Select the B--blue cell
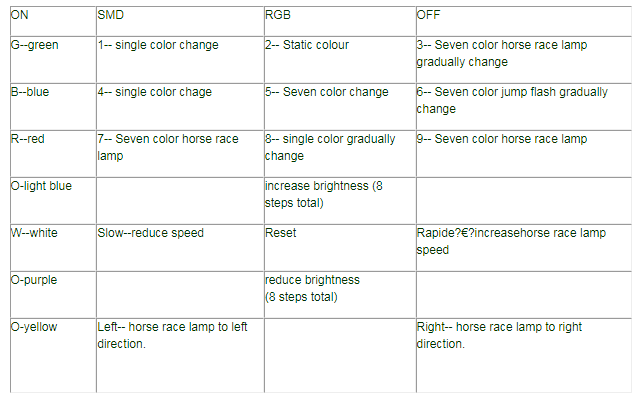The height and width of the screenshot is (399, 639). coord(53,107)
